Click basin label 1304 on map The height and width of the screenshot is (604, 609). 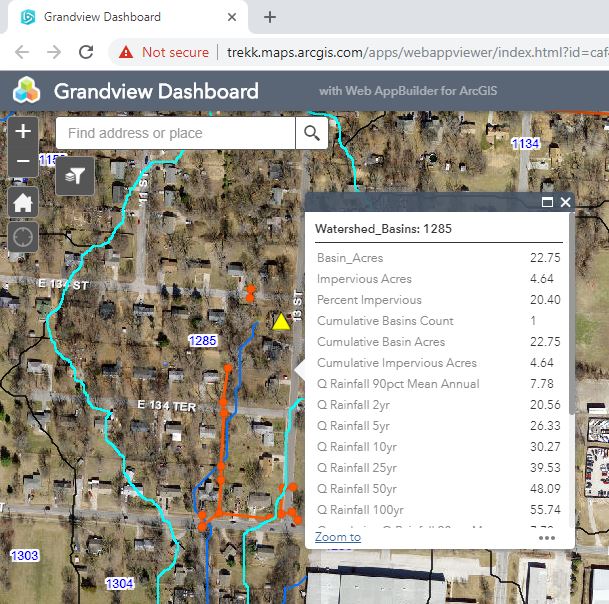tap(120, 583)
